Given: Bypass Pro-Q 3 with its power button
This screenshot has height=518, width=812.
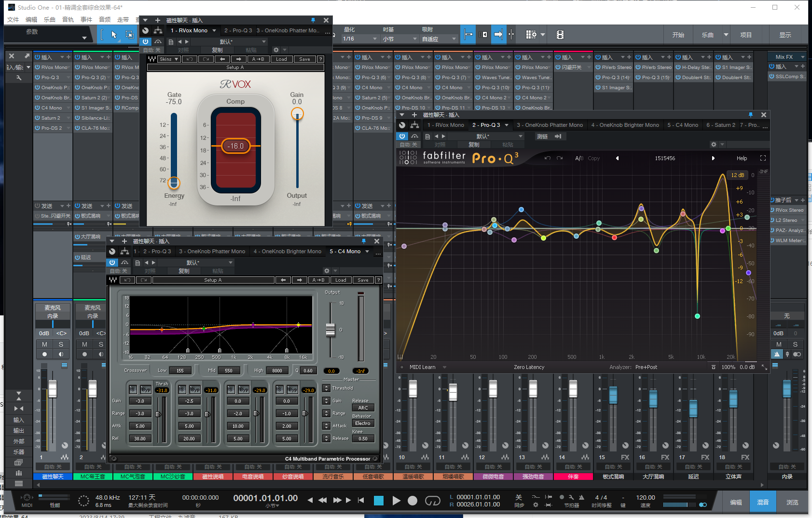Looking at the screenshot, I should [402, 136].
